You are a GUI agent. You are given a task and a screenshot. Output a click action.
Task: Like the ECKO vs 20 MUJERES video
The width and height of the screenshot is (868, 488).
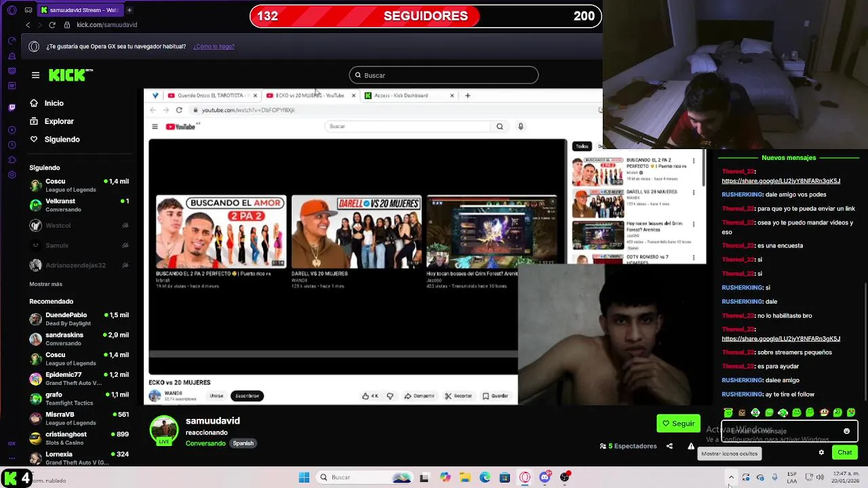pyautogui.click(x=370, y=396)
